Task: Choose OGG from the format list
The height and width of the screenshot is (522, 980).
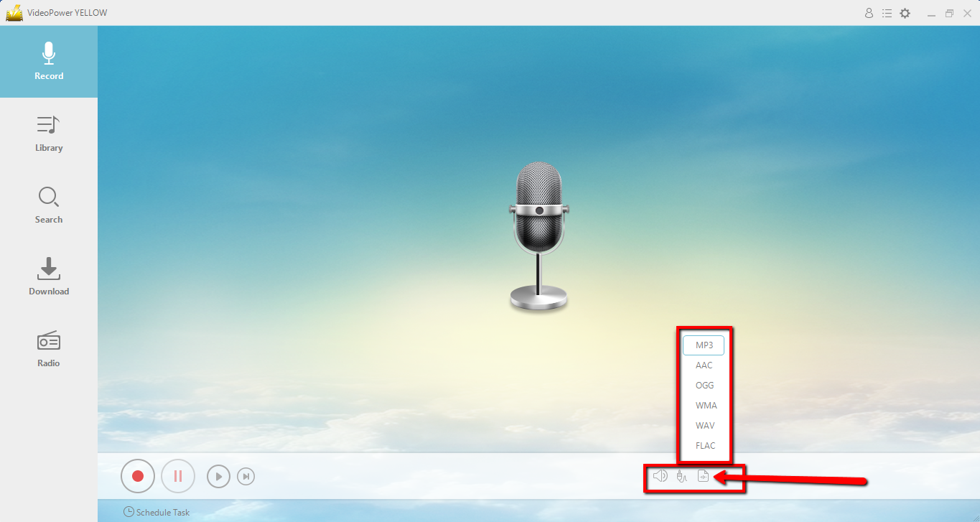Action: (704, 385)
